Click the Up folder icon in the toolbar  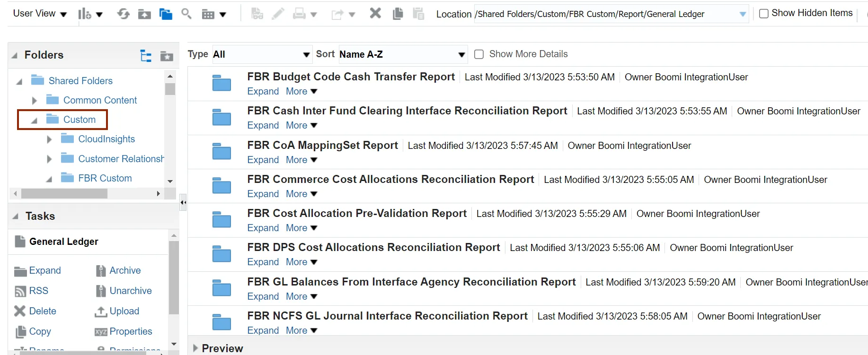144,14
